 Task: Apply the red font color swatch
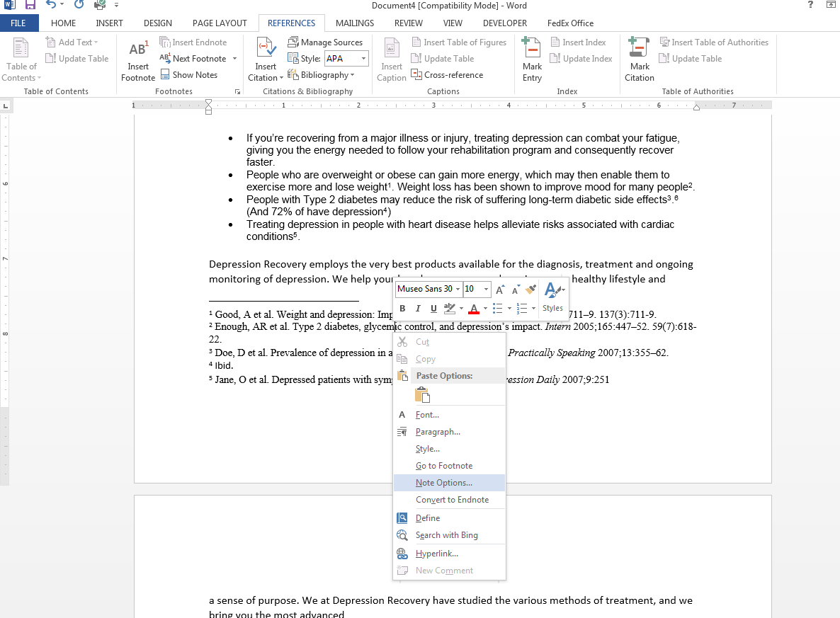point(473,309)
